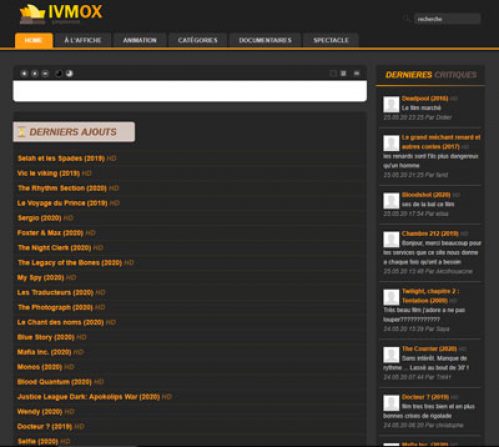499x447 pixels.
Task: Click the avatar beside Le grand méchant renard review
Action: coord(391,143)
